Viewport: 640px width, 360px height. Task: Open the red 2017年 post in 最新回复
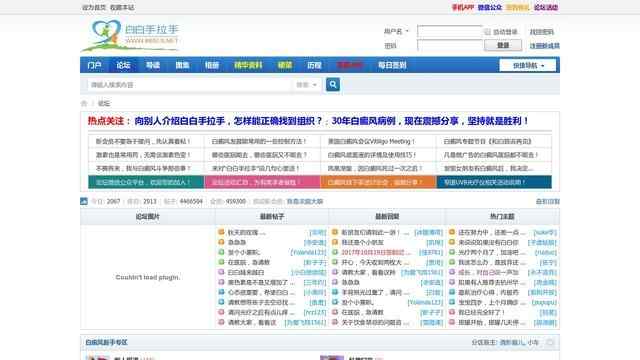click(376, 253)
